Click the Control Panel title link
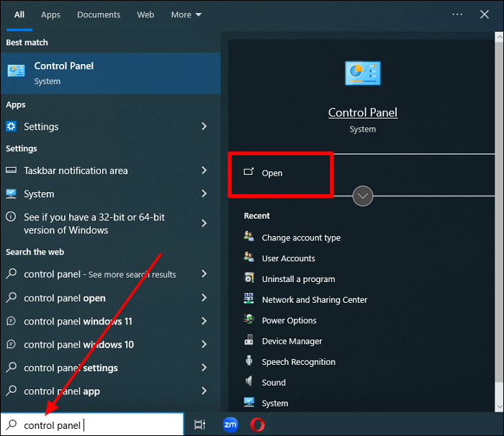 (362, 112)
